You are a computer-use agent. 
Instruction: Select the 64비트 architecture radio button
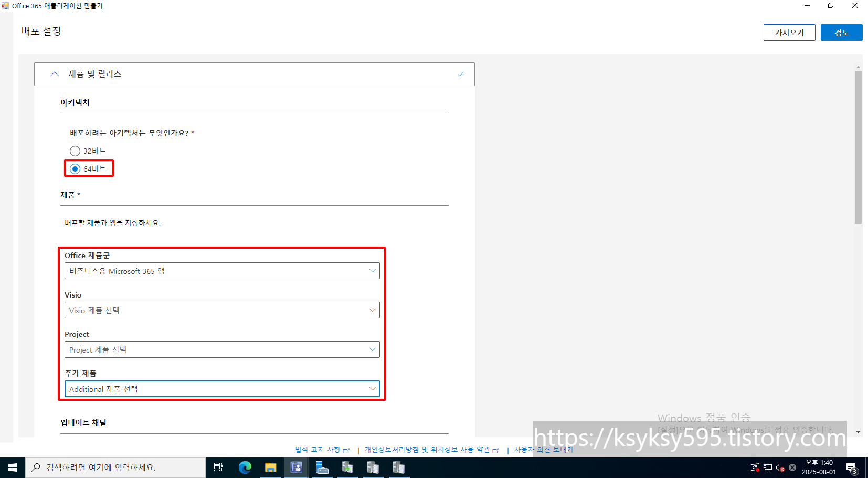coord(75,169)
